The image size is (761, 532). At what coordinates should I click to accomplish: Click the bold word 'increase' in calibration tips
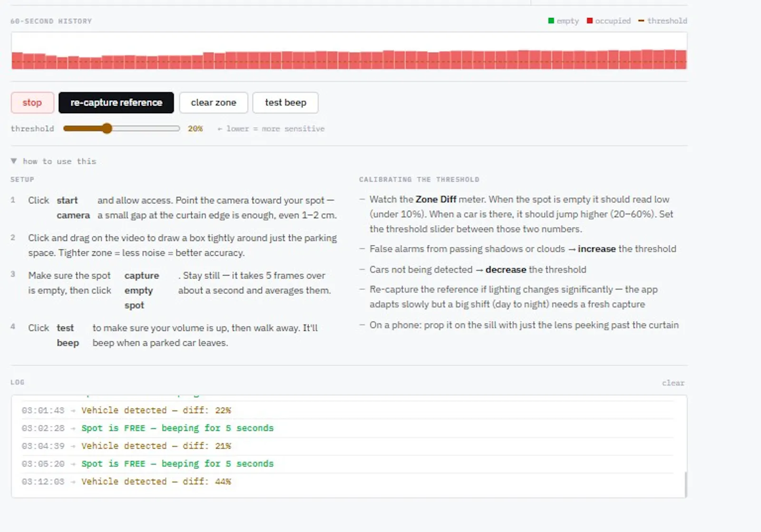click(596, 249)
